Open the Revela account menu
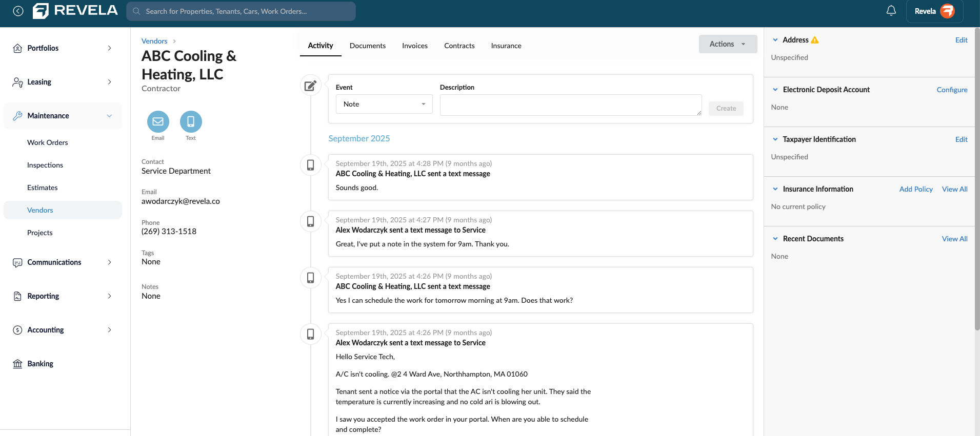This screenshot has height=436, width=980. pos(934,11)
